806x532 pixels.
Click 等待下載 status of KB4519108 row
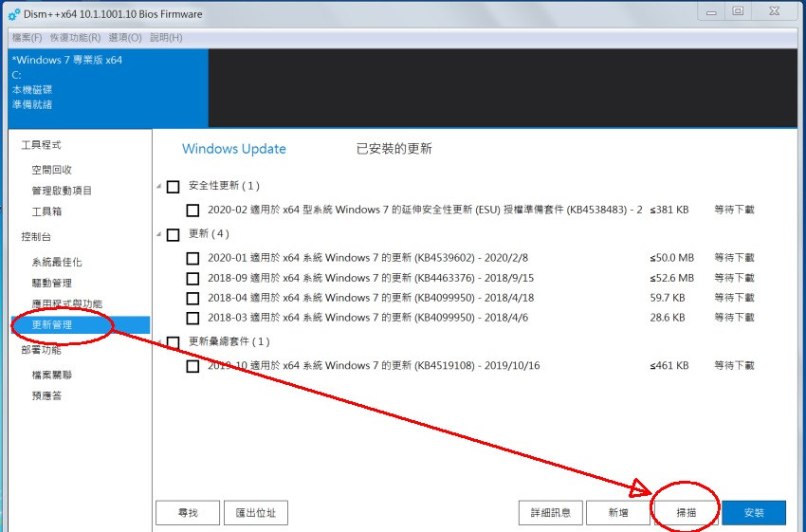click(x=734, y=365)
